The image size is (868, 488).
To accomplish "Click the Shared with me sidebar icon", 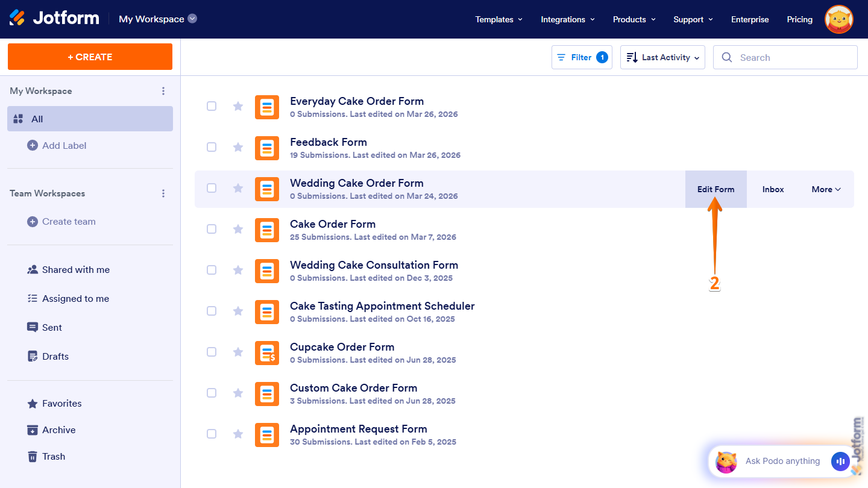I will (31, 269).
